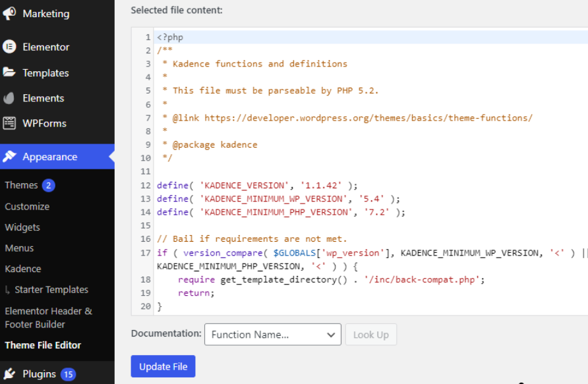Image resolution: width=588 pixels, height=384 pixels.
Task: Go to Menus under Appearance
Action: click(19, 248)
